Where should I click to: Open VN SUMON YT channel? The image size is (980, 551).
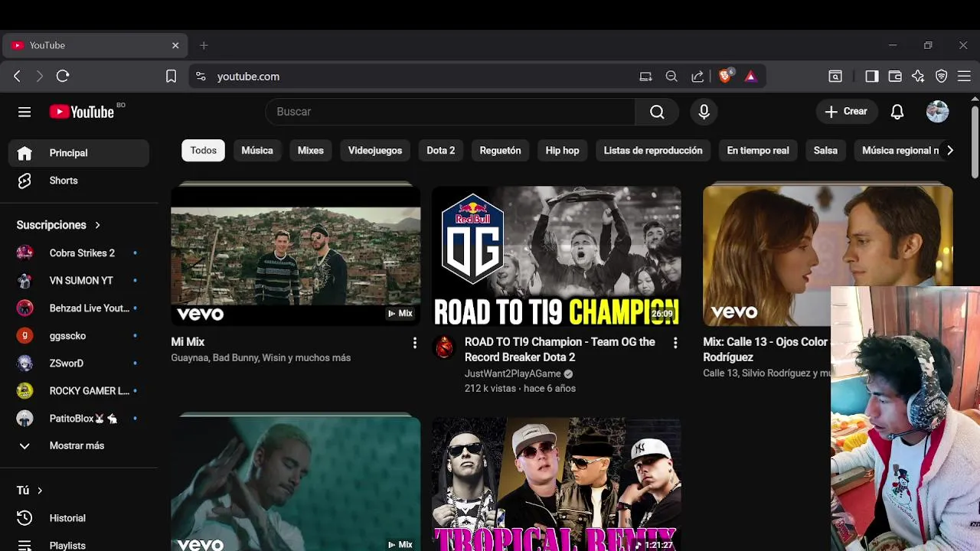coord(79,280)
